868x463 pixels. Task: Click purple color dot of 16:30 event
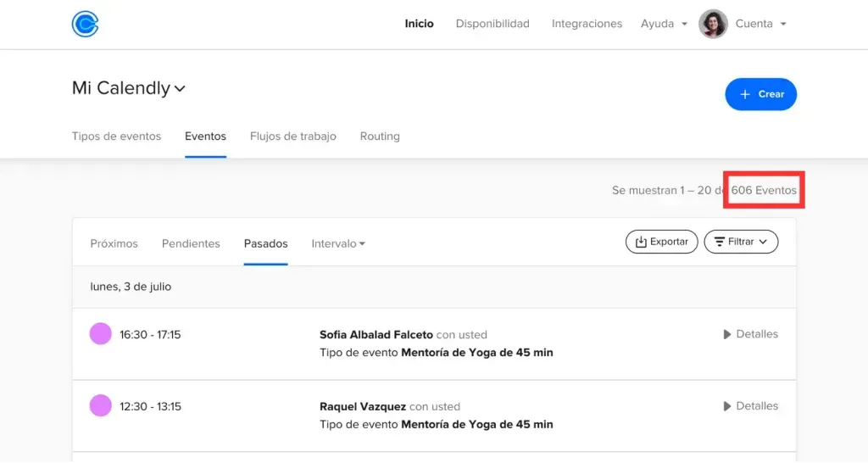tap(101, 334)
